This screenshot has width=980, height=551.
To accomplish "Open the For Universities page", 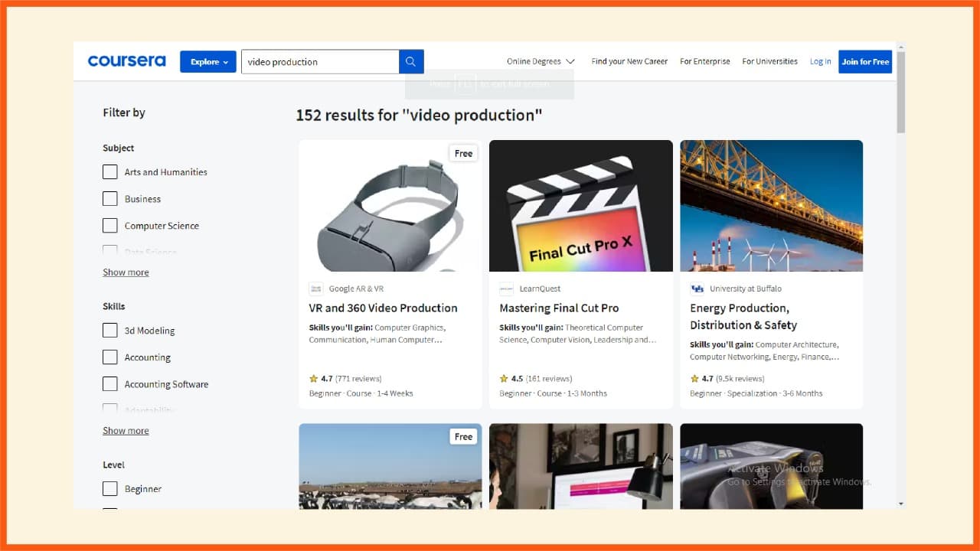I will [x=769, y=60].
